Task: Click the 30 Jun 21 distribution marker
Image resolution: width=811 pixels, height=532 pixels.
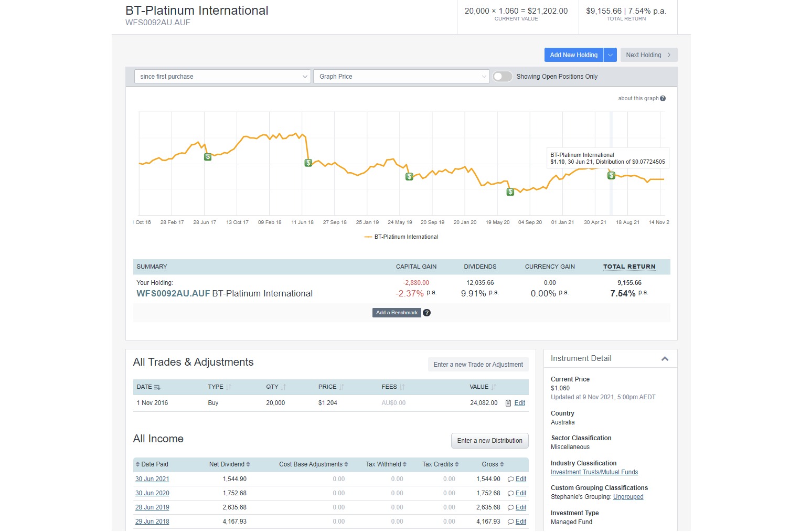Action: [x=611, y=176]
